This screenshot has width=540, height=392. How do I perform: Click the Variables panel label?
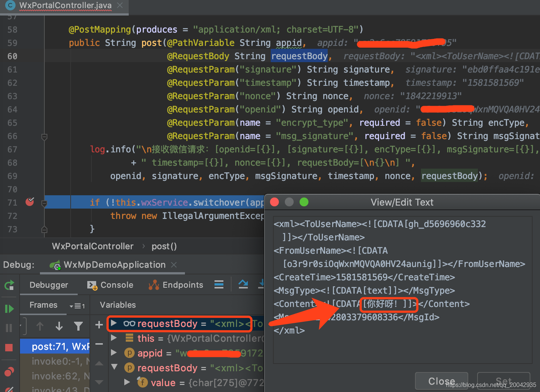pos(118,305)
